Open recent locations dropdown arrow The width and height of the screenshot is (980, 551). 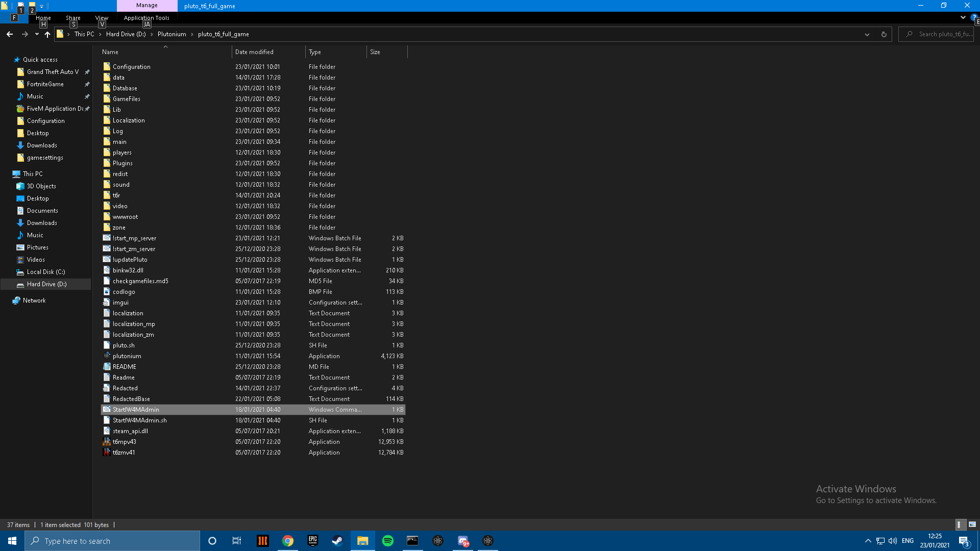click(x=37, y=34)
